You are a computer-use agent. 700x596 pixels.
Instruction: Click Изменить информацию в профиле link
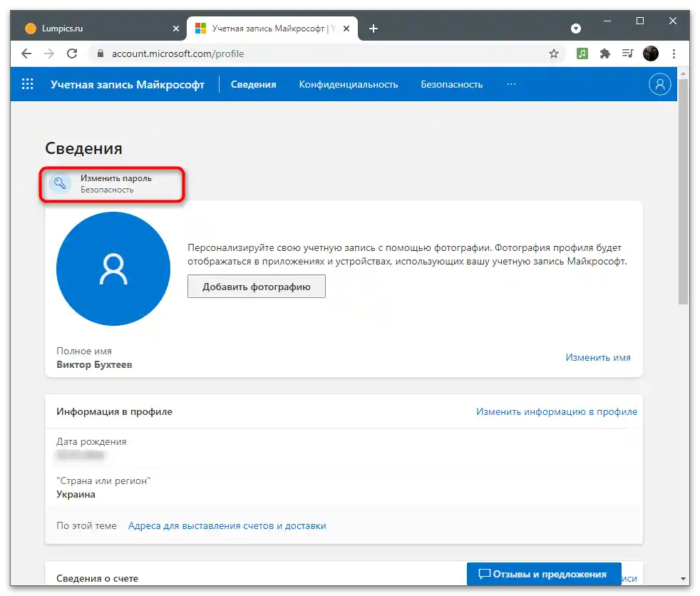point(556,411)
